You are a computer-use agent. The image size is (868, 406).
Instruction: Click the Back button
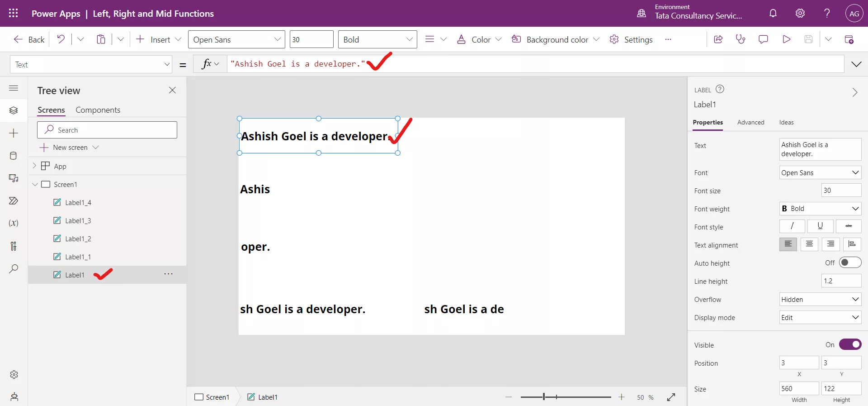29,39
